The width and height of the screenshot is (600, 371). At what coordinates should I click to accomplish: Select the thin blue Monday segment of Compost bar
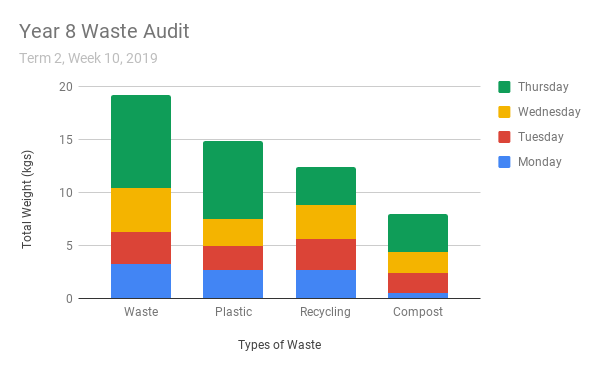(418, 296)
